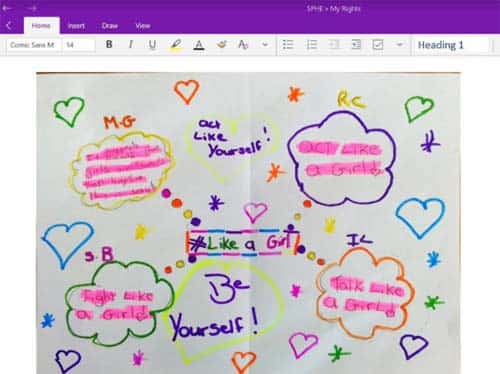This screenshot has width=500, height=374.
Task: Insert a bulleted list
Action: click(288, 45)
